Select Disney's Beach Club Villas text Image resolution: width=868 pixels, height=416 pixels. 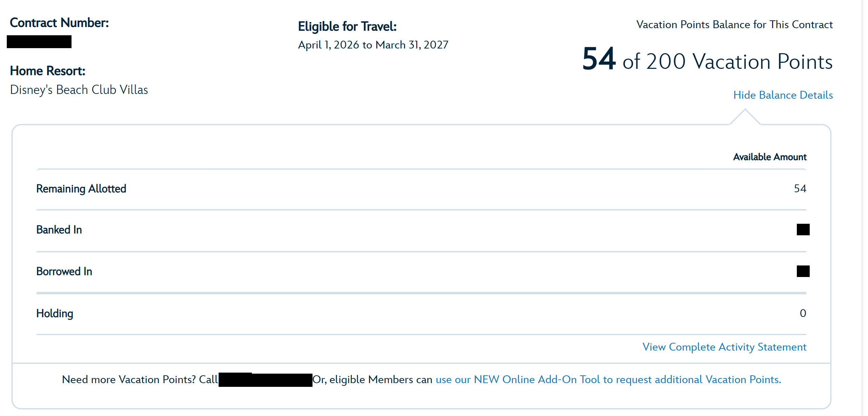(x=79, y=90)
